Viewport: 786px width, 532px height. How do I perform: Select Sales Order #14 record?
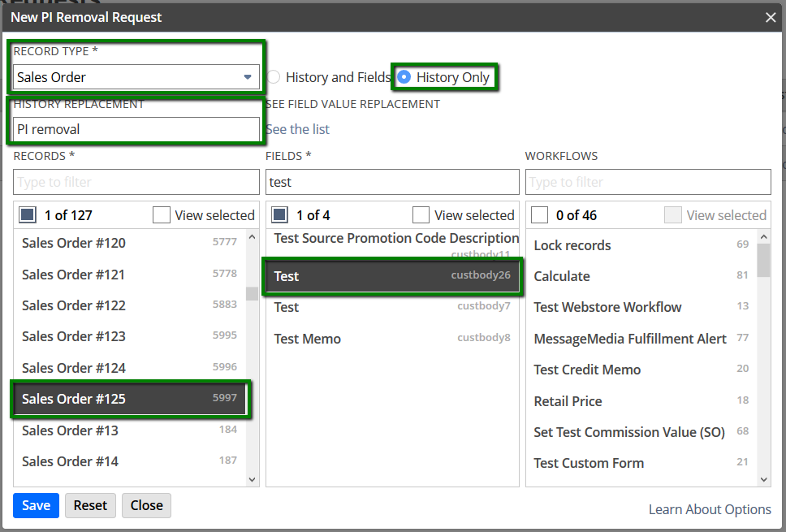129,461
